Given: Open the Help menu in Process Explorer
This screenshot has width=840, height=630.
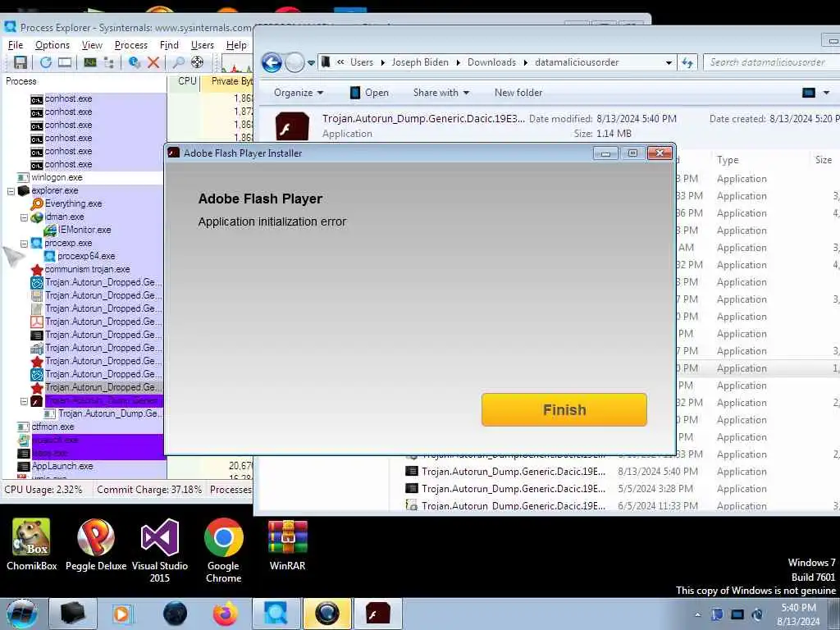Looking at the screenshot, I should tap(236, 45).
